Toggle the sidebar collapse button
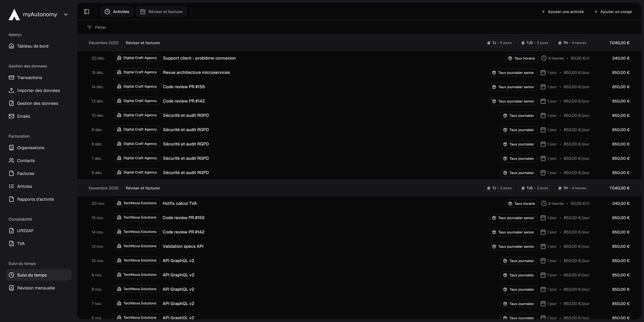The image size is (644, 322). pos(87,11)
